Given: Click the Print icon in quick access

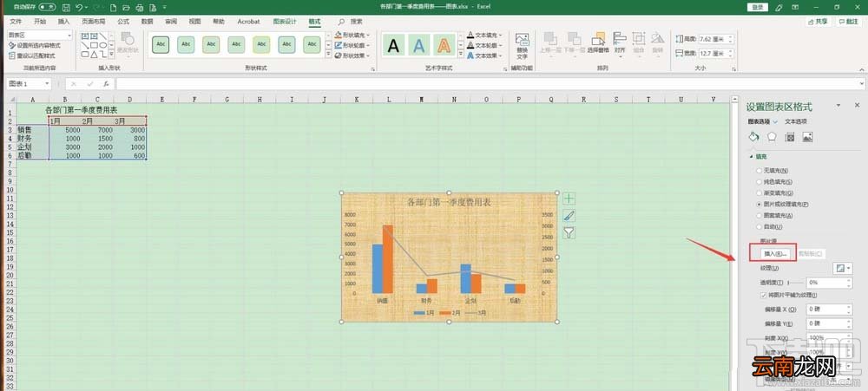Looking at the screenshot, I should [x=139, y=7].
